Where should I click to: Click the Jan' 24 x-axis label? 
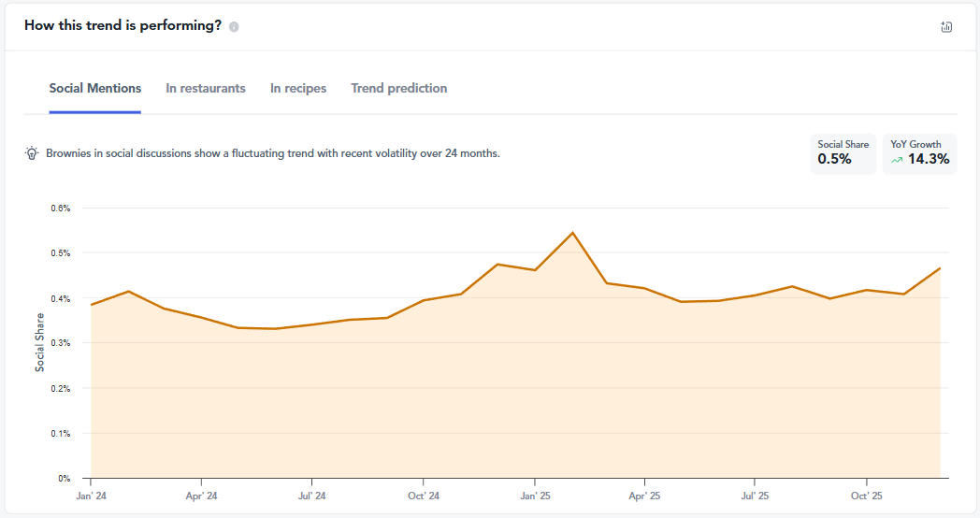point(91,496)
